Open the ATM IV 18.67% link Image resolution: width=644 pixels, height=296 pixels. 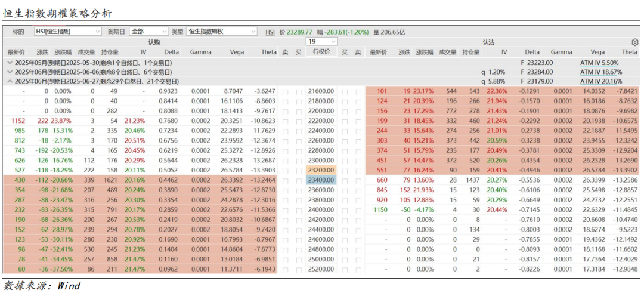tap(601, 72)
